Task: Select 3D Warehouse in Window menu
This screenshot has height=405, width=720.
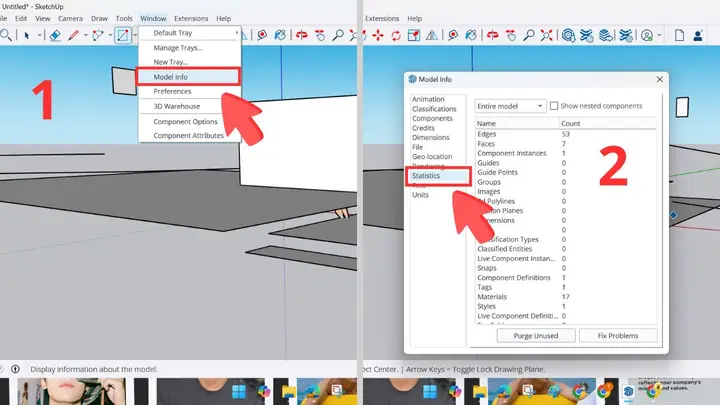Action: tap(190, 106)
